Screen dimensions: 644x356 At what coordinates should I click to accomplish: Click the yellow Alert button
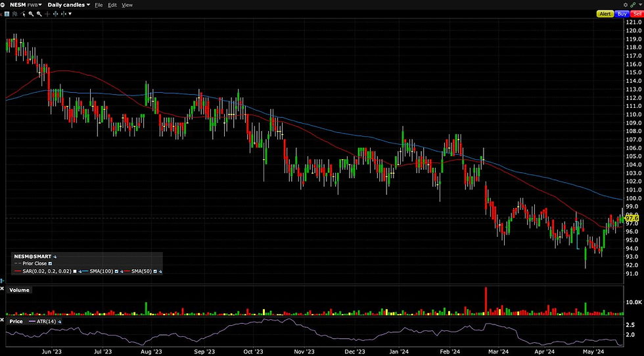click(x=605, y=14)
